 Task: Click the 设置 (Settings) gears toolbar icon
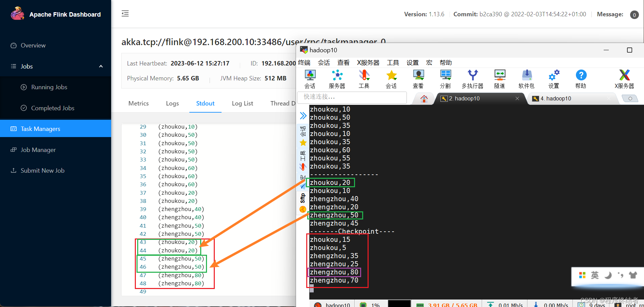pyautogui.click(x=554, y=79)
